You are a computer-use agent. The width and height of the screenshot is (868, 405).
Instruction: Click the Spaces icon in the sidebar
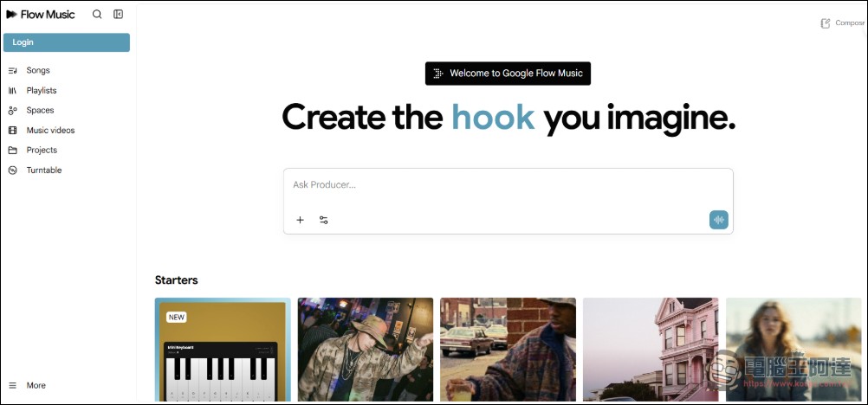[x=13, y=111]
